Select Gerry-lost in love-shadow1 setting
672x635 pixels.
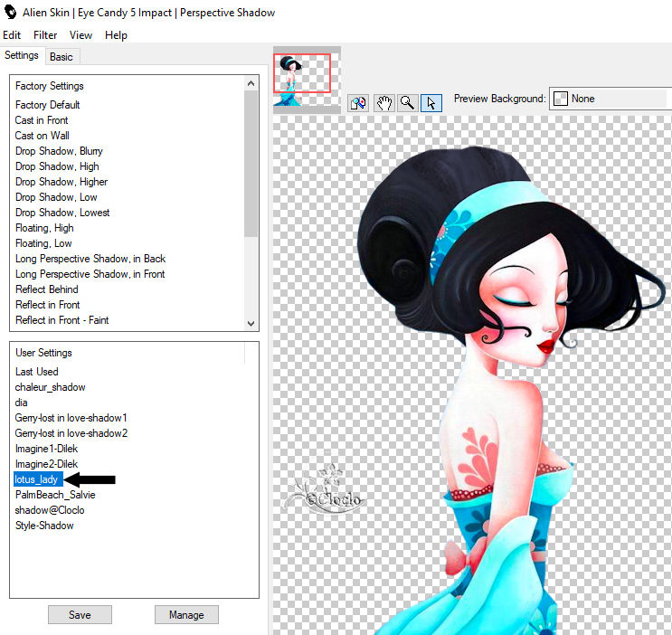[71, 418]
